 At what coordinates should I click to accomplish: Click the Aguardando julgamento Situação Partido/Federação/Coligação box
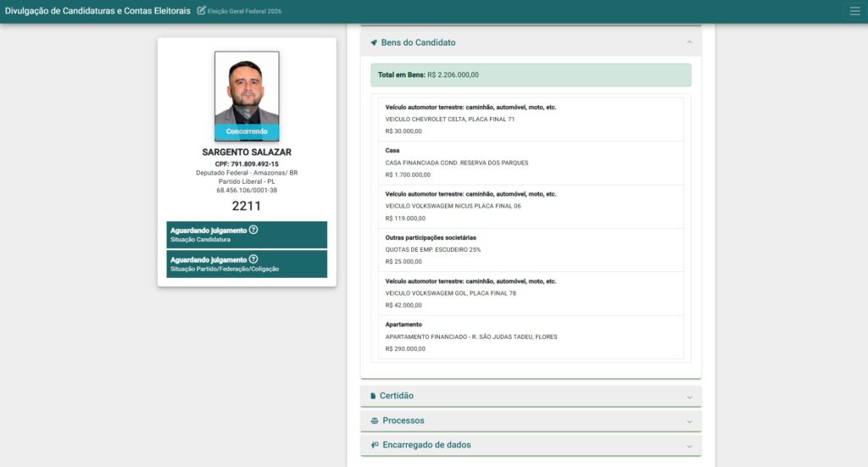coord(247,264)
